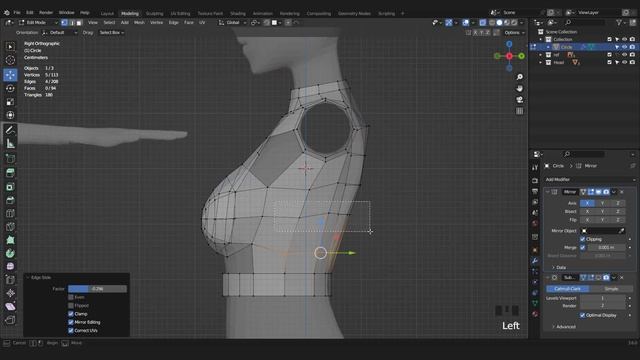
Task: Open the Vertex menu in viewport header
Action: 156,22
